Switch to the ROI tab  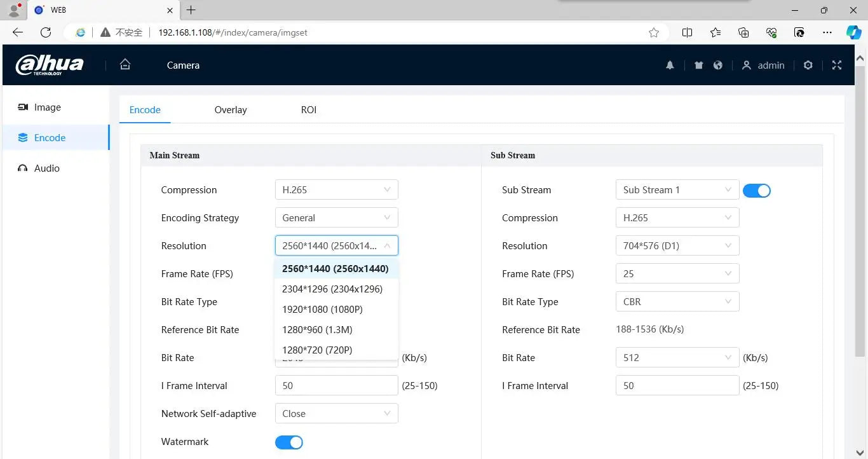click(x=309, y=109)
